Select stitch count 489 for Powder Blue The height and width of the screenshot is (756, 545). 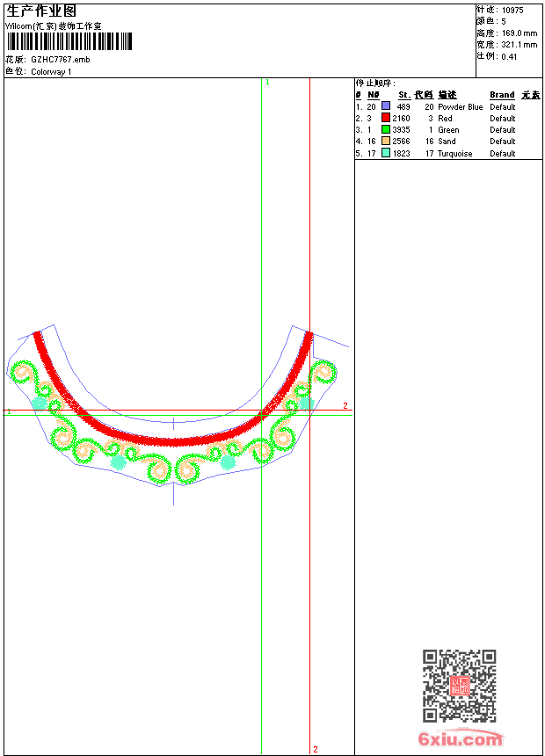[x=403, y=107]
